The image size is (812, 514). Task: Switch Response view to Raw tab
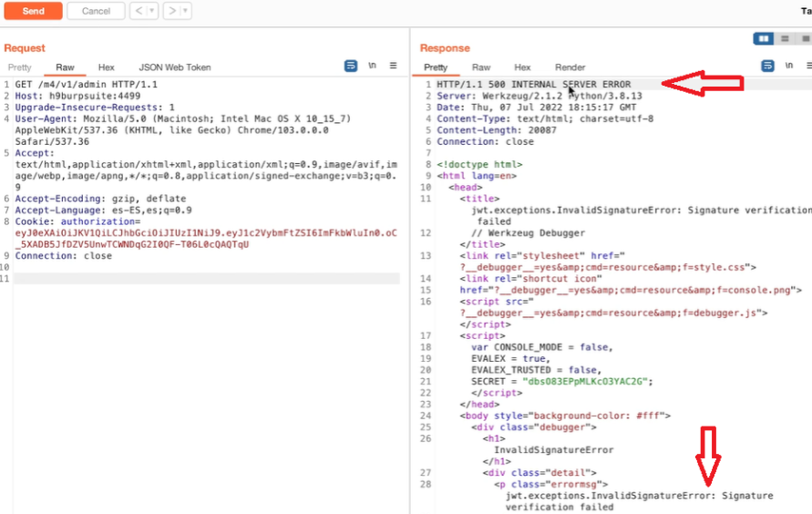click(481, 67)
